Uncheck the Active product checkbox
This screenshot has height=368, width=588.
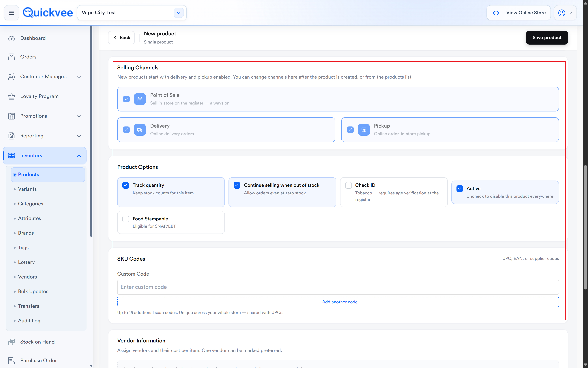tap(460, 189)
